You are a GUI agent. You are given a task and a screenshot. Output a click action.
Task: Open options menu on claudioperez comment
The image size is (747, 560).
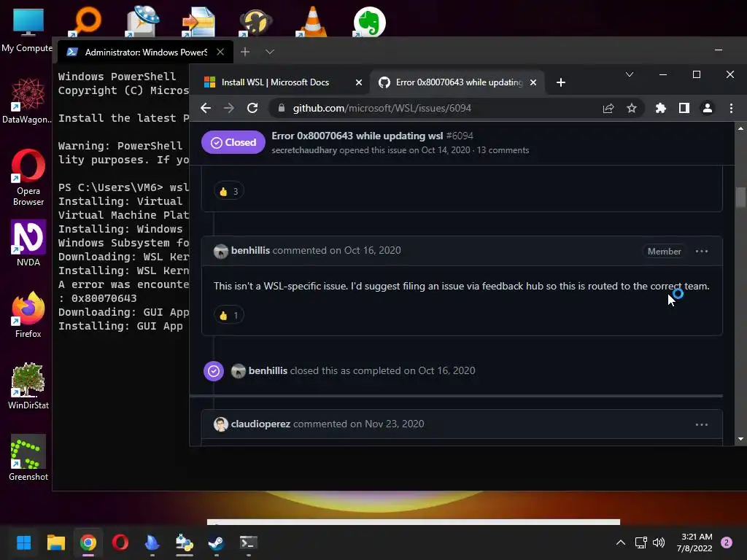[x=701, y=424]
